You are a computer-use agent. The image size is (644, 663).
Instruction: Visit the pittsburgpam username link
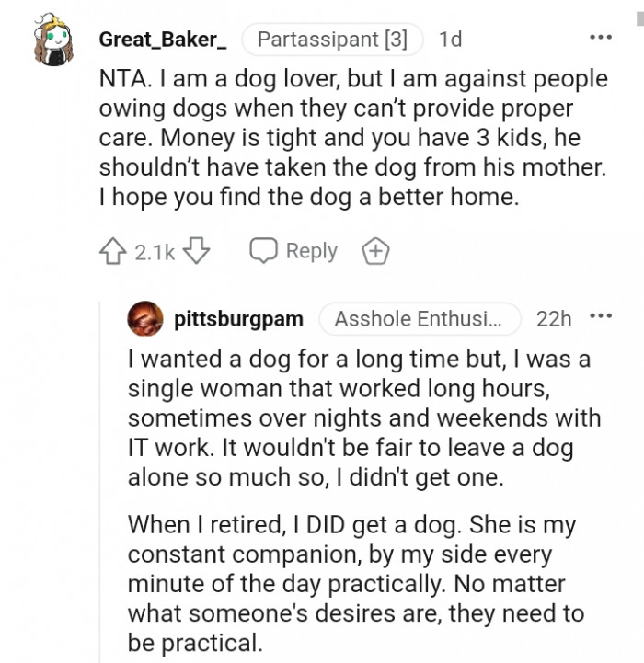coord(238,319)
